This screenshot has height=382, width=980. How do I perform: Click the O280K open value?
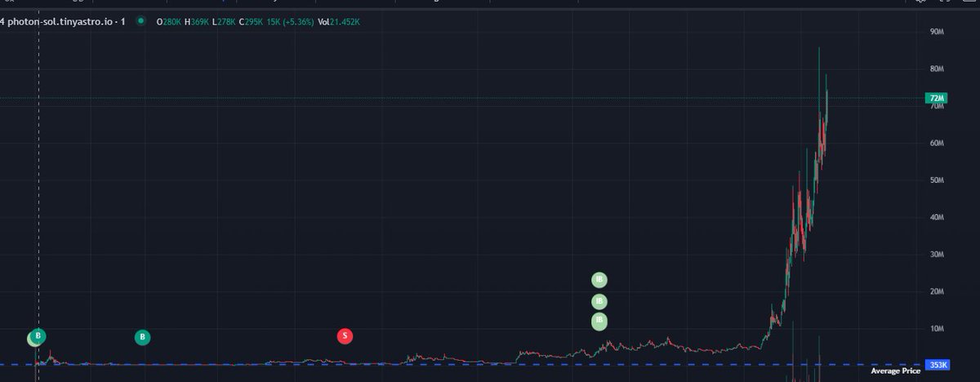pos(169,22)
